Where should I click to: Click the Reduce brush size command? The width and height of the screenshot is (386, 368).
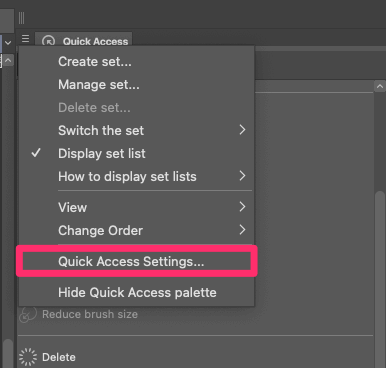(90, 314)
